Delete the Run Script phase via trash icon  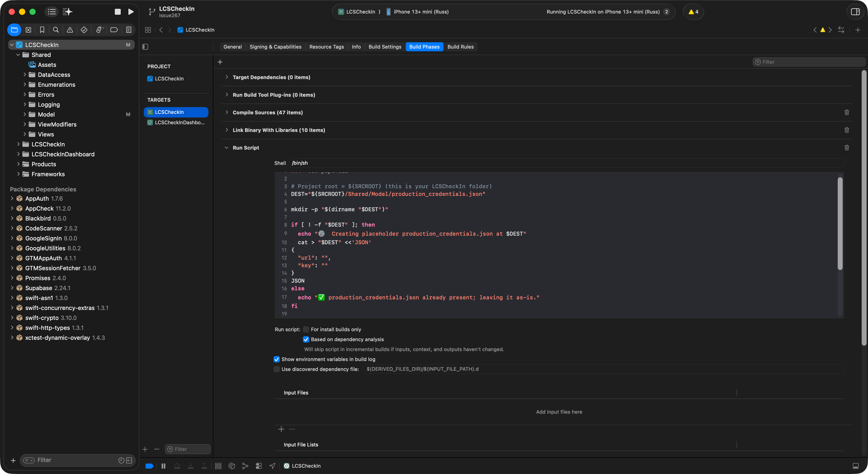847,148
